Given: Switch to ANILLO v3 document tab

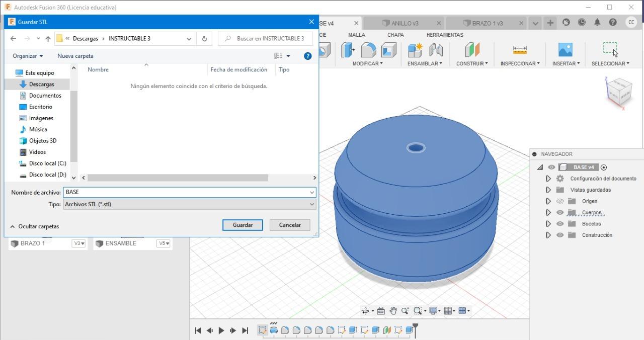Looking at the screenshot, I should pyautogui.click(x=405, y=23).
